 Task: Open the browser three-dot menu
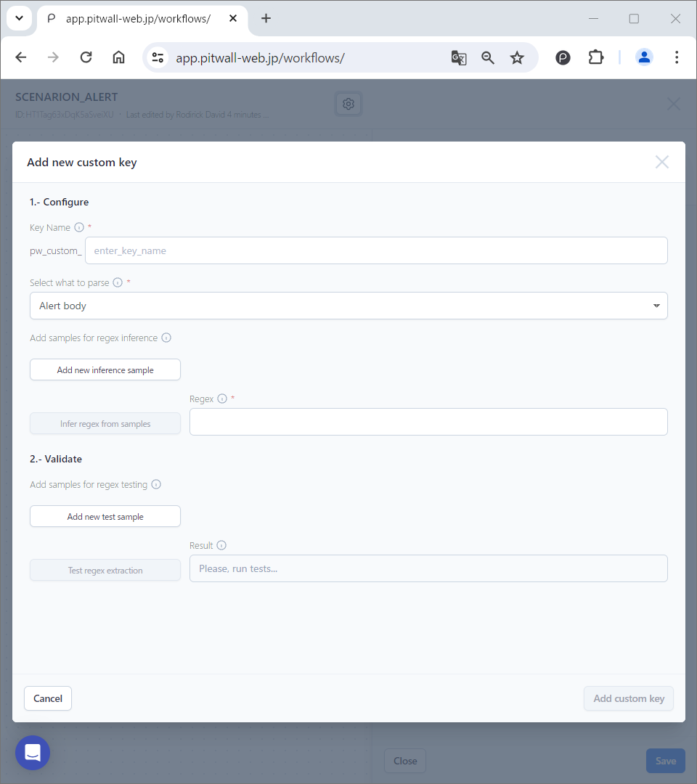point(677,57)
